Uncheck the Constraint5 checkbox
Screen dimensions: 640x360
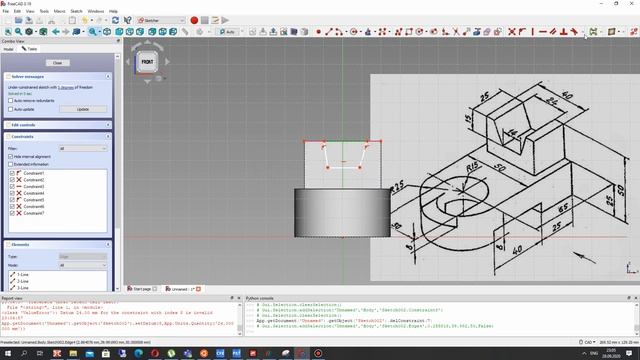(x=12, y=200)
